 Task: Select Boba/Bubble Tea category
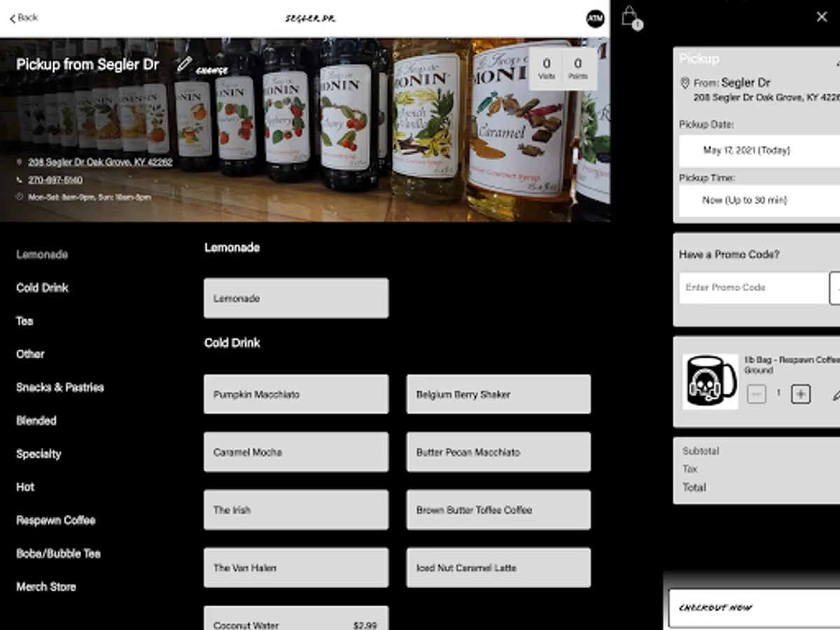(58, 554)
